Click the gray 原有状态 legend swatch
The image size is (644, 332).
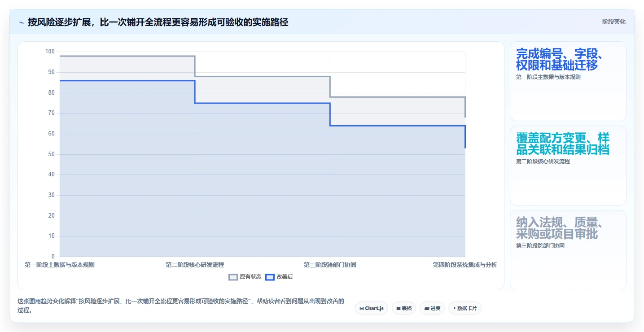[233, 277]
